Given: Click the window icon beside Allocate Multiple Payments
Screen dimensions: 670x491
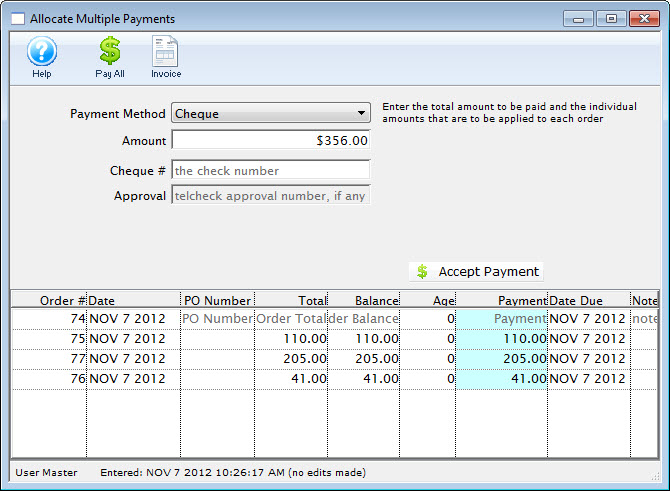Looking at the screenshot, I should (x=18, y=19).
